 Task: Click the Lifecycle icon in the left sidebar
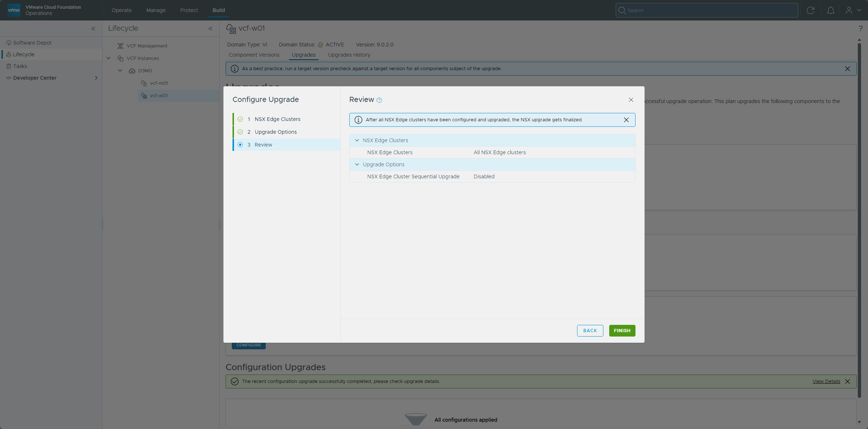click(x=9, y=54)
